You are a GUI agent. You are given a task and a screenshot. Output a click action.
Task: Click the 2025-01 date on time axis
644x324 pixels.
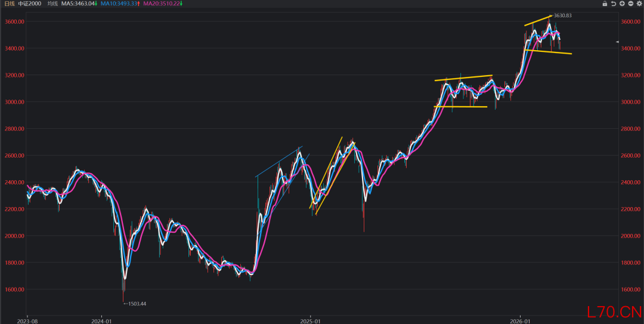[x=309, y=319]
